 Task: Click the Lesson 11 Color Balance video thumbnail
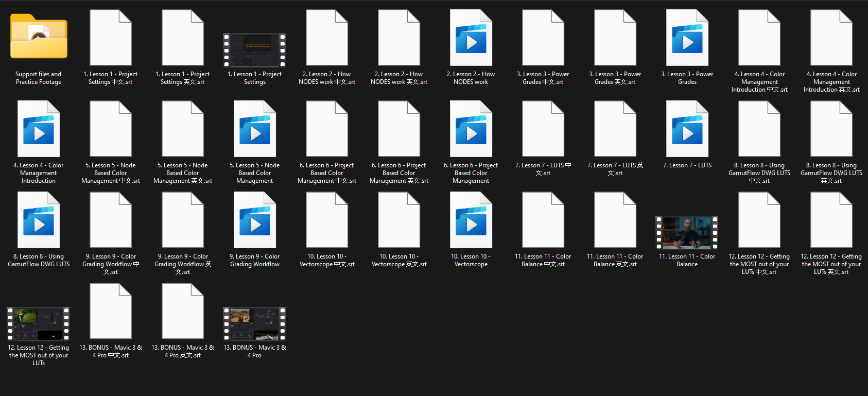(x=687, y=233)
